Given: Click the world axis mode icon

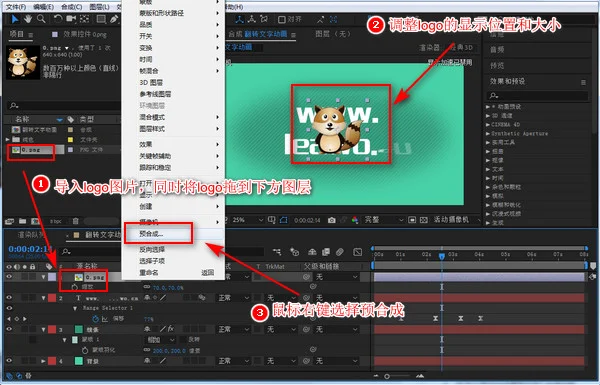Looking at the screenshot, I should click(x=252, y=19).
